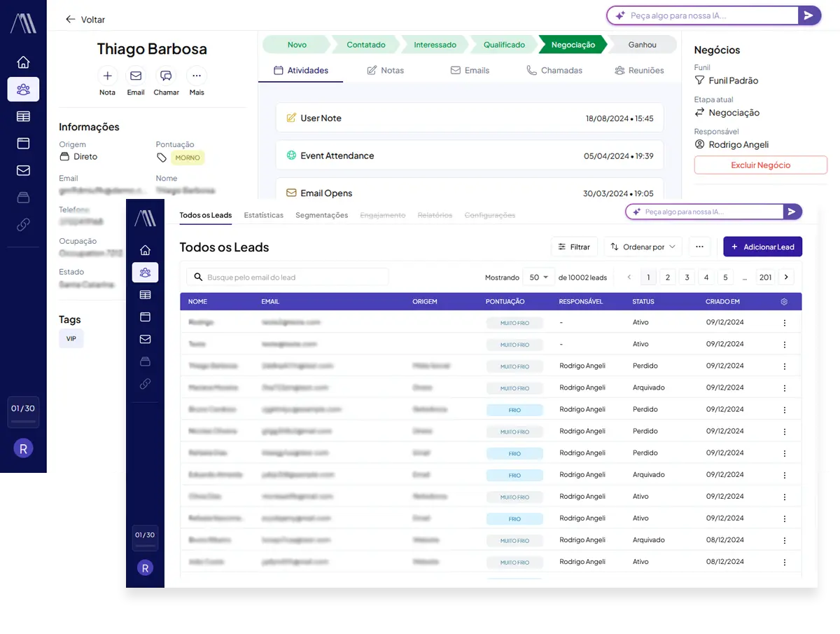This screenshot has height=634, width=840.
Task: Go to the next page of leads
Action: [x=786, y=277]
